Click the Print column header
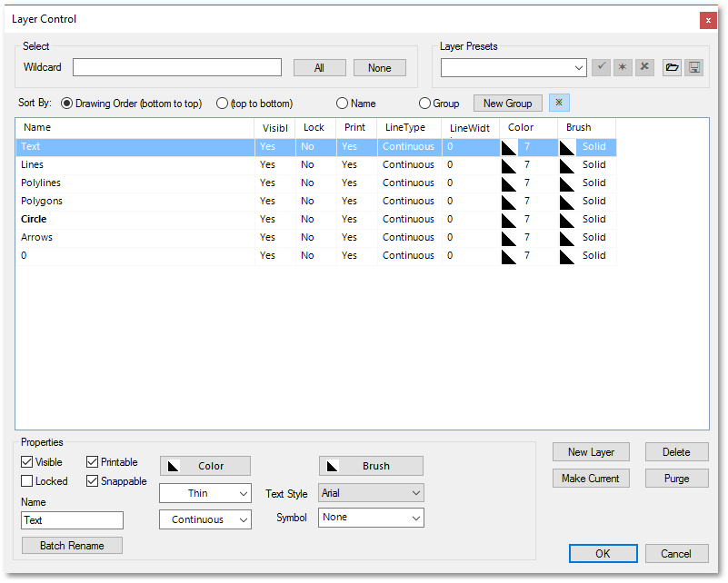The image size is (728, 583). click(356, 127)
